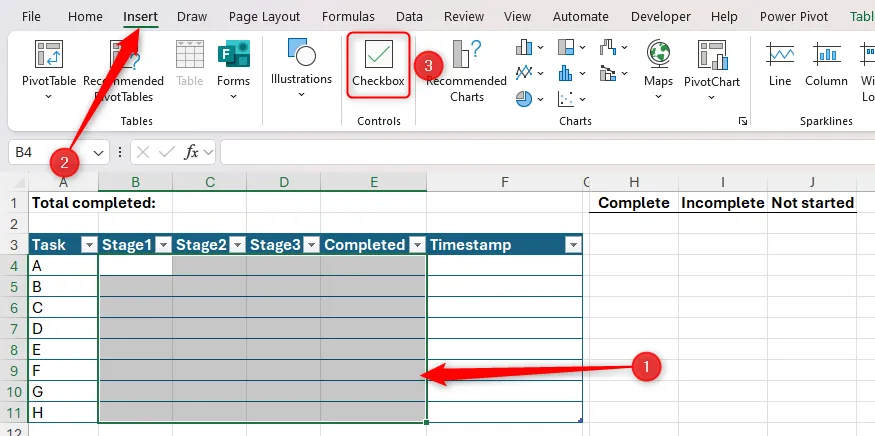Insert a Maps chart
This screenshot has width=875, height=436.
[x=658, y=64]
